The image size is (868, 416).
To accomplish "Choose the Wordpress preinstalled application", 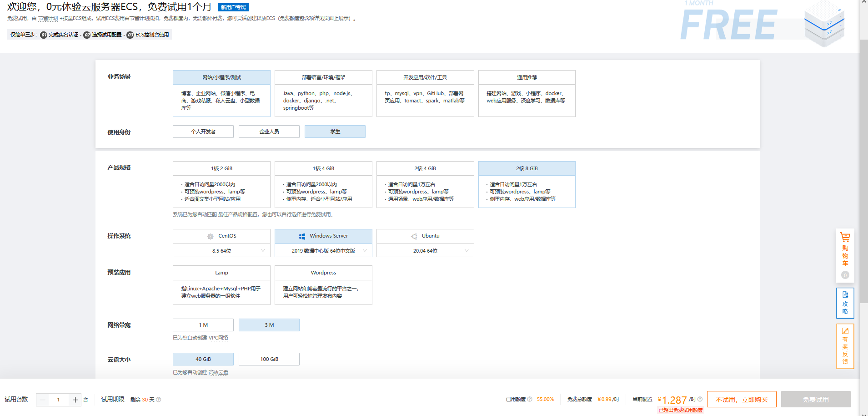I will click(323, 285).
